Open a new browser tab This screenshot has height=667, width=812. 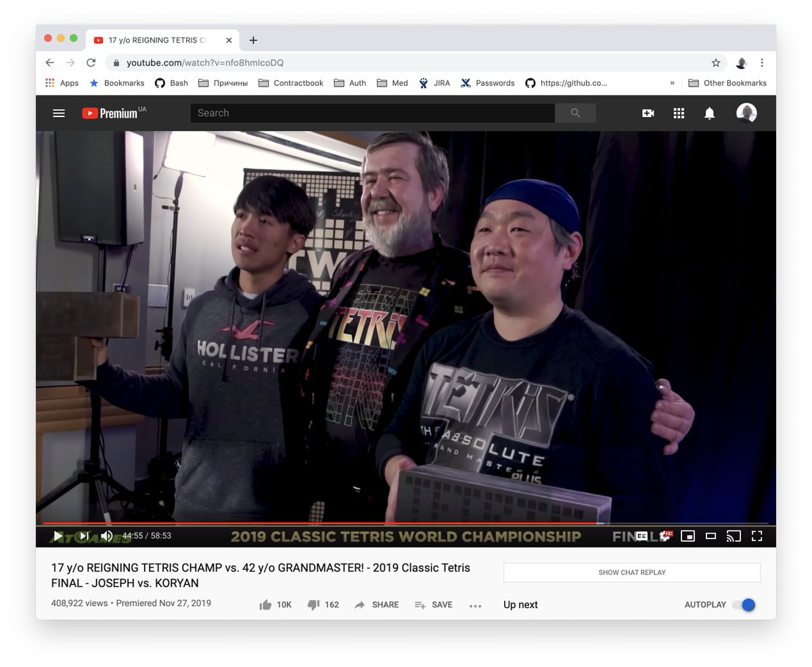253,40
